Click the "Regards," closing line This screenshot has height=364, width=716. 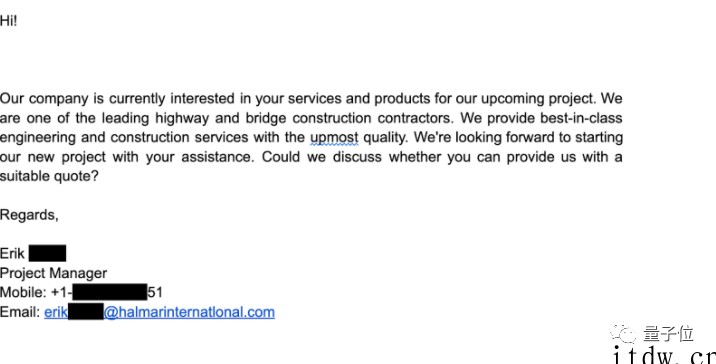(x=29, y=215)
